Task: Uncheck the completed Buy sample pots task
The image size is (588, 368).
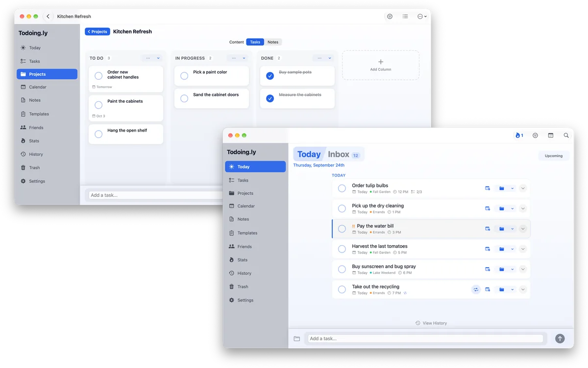Action: click(x=270, y=76)
